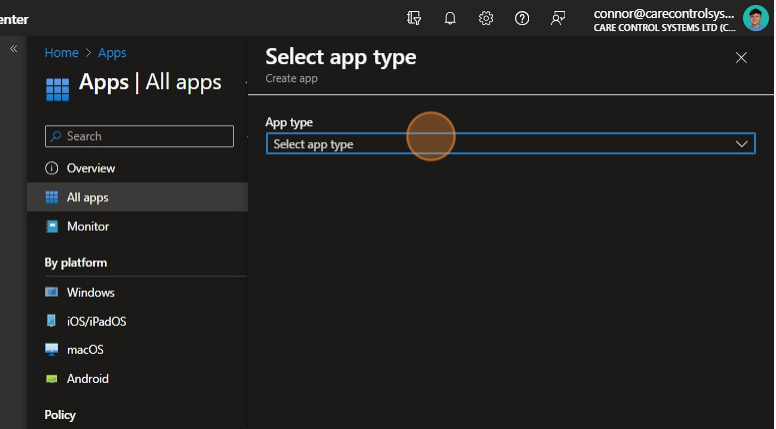Select iOS/iPadOS platform apps
The width and height of the screenshot is (776, 429).
tap(96, 321)
